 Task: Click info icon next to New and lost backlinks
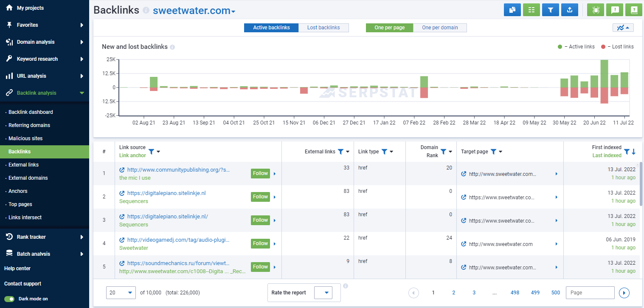172,47
